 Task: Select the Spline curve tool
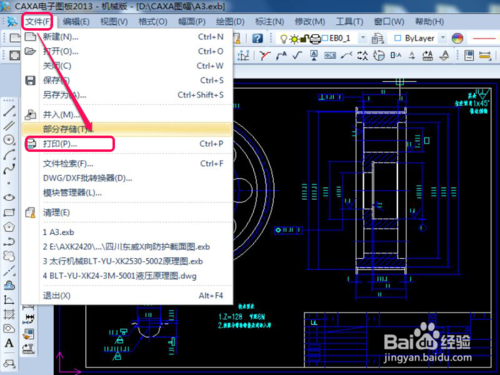(x=9, y=169)
